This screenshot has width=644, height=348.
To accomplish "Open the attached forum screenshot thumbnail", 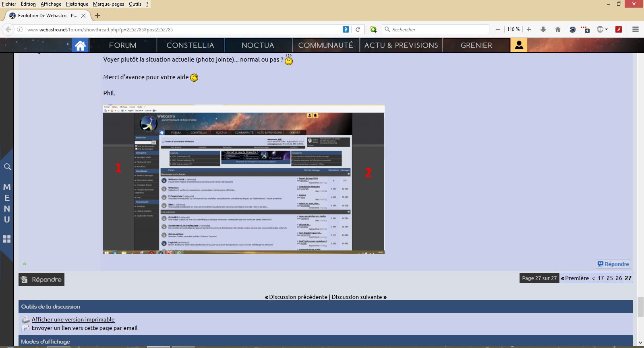I will 244,179.
